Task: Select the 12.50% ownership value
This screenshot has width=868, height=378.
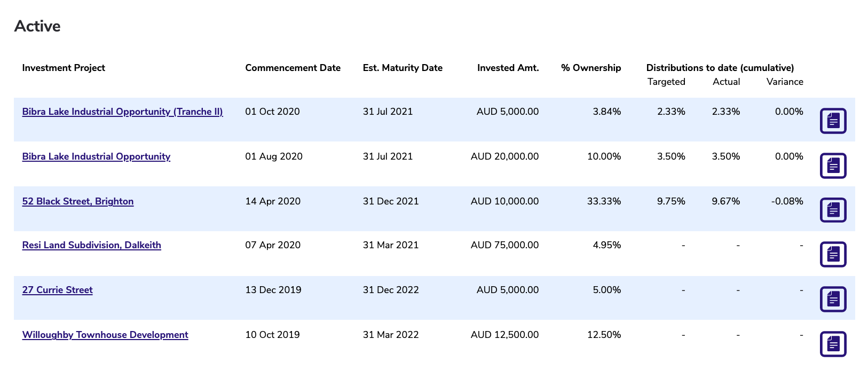Action: (x=604, y=335)
